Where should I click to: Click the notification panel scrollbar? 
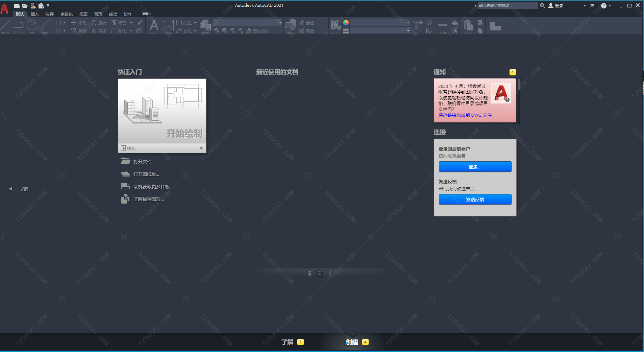point(519,101)
